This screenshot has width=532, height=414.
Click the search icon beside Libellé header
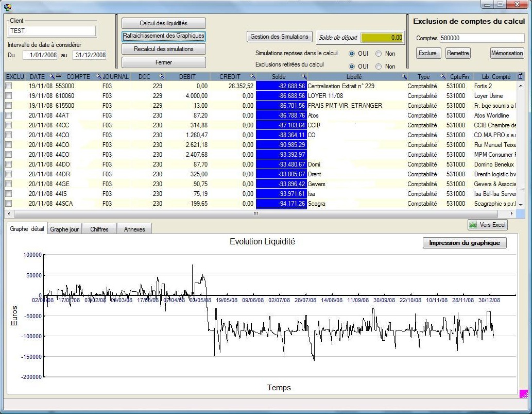point(404,76)
